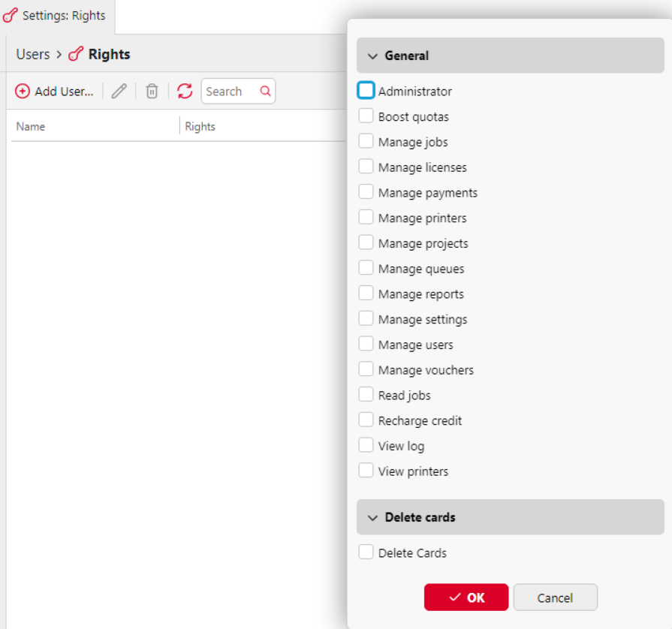Sort by the Rights column header

click(200, 127)
